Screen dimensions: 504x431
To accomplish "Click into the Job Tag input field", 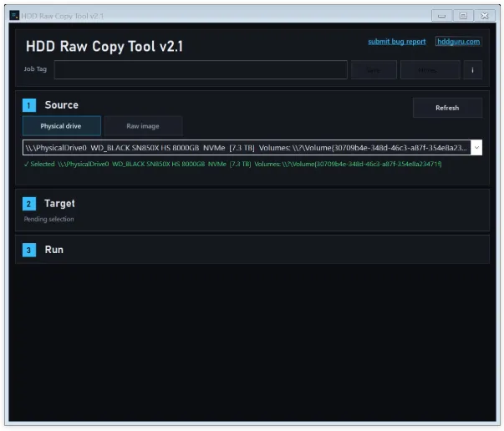I will (201, 69).
